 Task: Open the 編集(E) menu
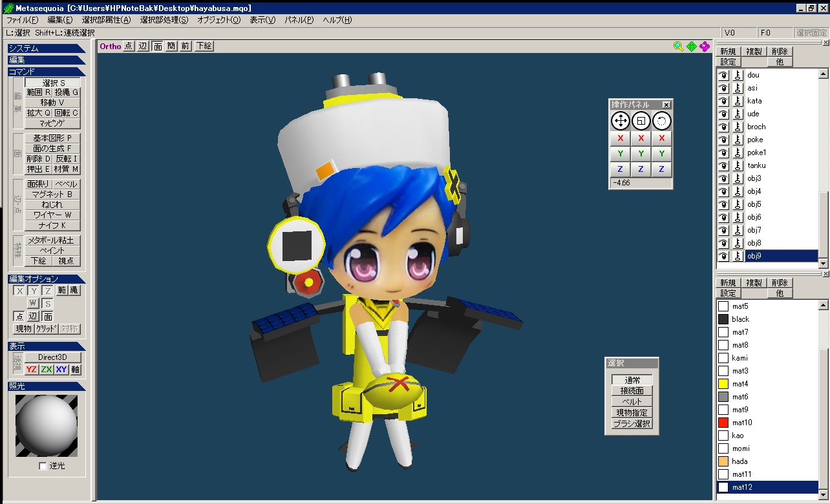(60, 20)
